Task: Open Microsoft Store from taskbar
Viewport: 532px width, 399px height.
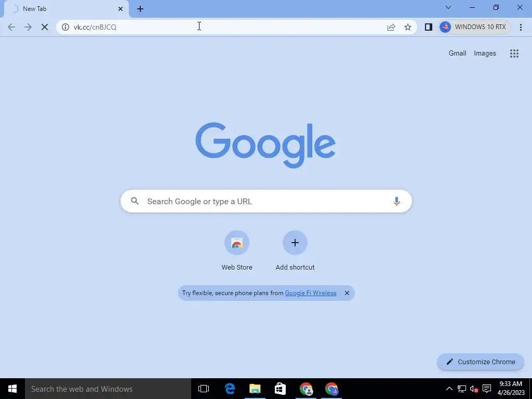Action: (280, 389)
